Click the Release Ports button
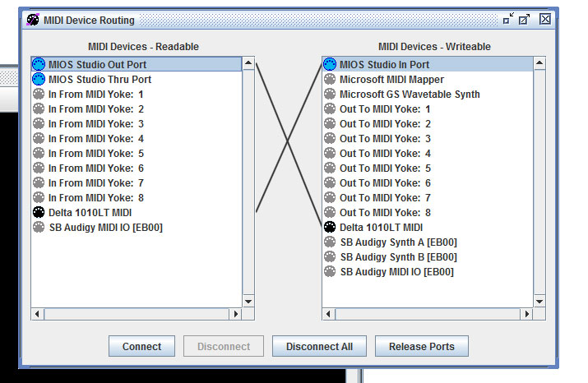The height and width of the screenshot is (383, 588). tap(421, 346)
